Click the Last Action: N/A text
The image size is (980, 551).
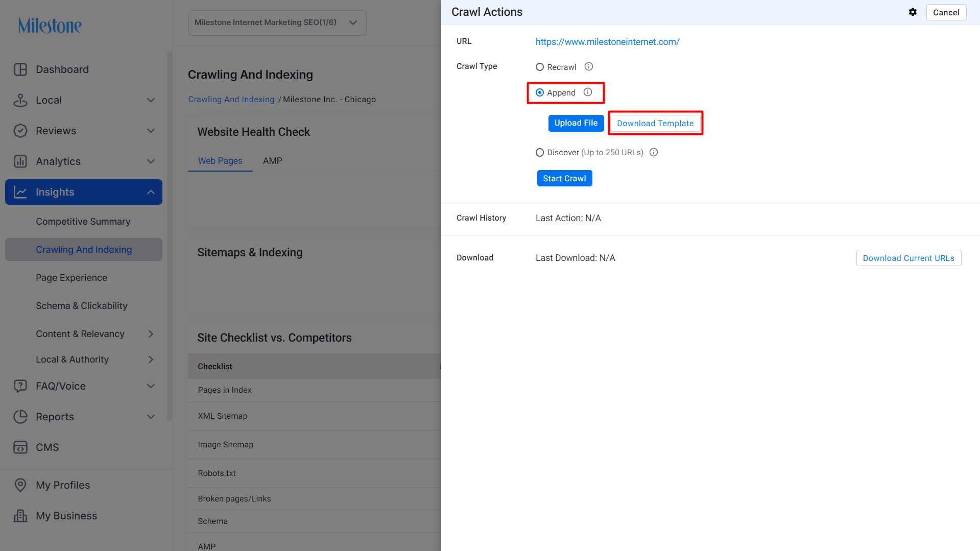pos(568,218)
